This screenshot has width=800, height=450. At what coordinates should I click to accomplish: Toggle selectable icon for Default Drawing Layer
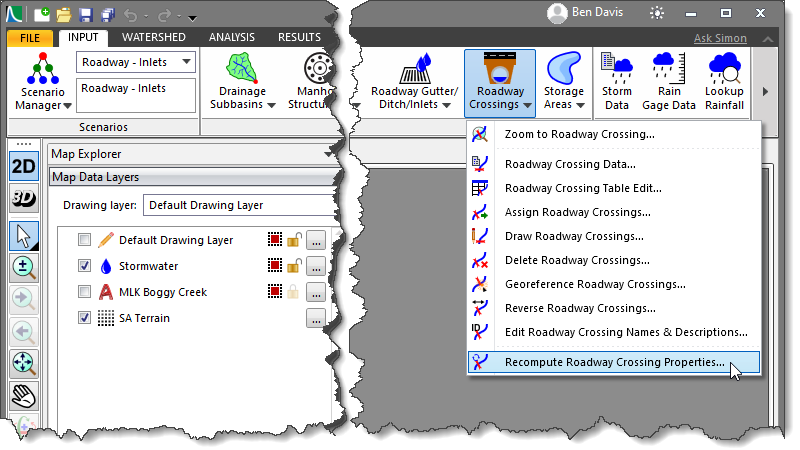[274, 239]
